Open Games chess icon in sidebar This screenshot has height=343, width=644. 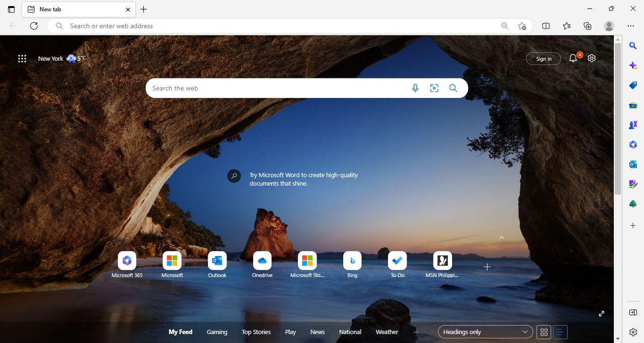pyautogui.click(x=633, y=125)
